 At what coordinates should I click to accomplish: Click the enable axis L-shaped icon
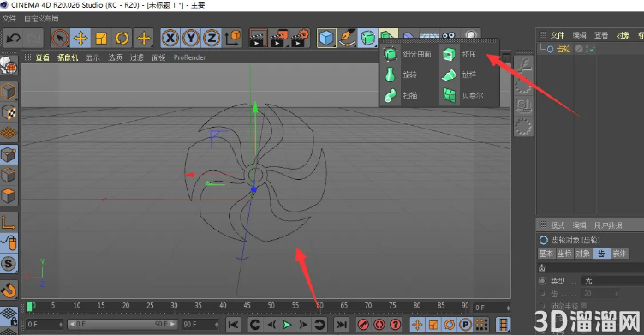coord(9,223)
